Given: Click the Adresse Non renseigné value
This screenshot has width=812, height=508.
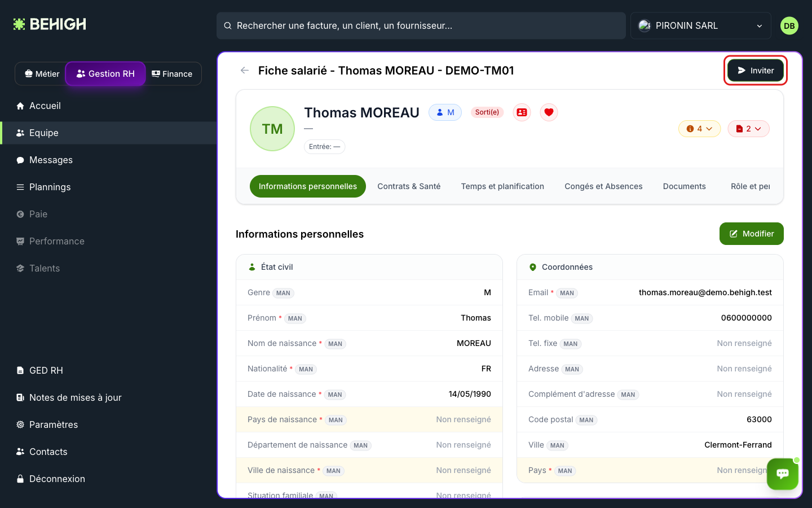Looking at the screenshot, I should pyautogui.click(x=744, y=369).
